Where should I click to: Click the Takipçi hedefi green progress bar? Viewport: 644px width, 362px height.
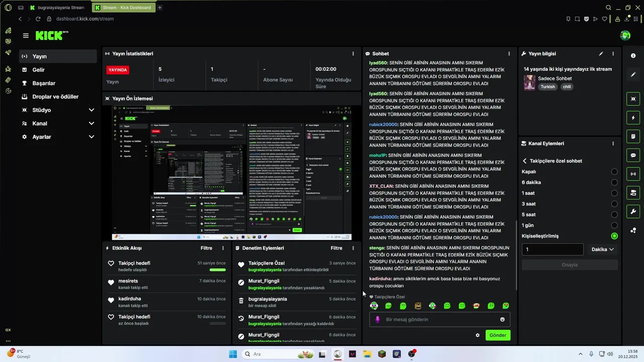pyautogui.click(x=217, y=269)
